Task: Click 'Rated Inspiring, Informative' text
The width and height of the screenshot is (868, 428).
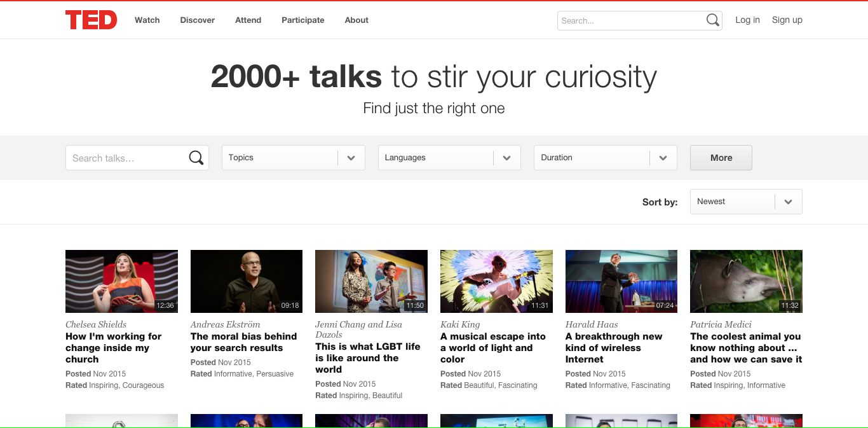Action: [x=738, y=385]
